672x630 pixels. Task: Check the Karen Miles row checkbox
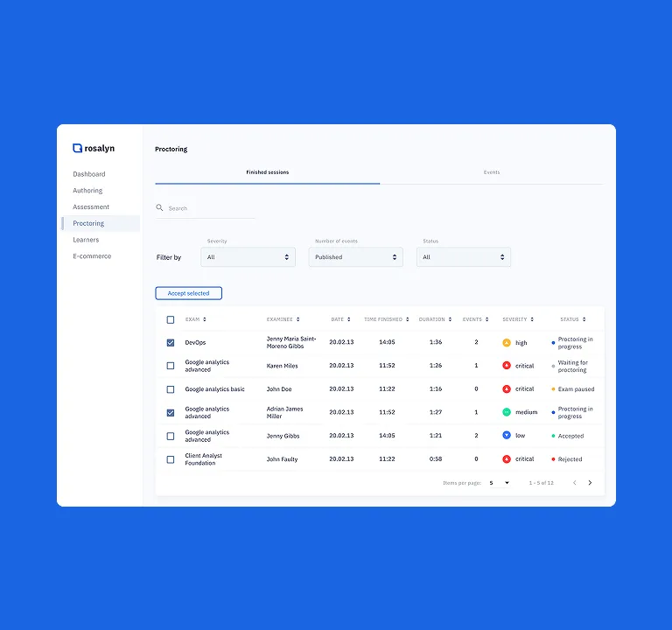coord(171,366)
